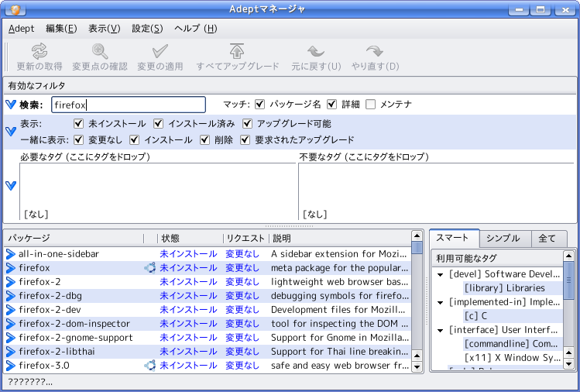Viewport: 580px width, 392px height.
Task: Open the 編集(E) menu
Action: pos(61,29)
